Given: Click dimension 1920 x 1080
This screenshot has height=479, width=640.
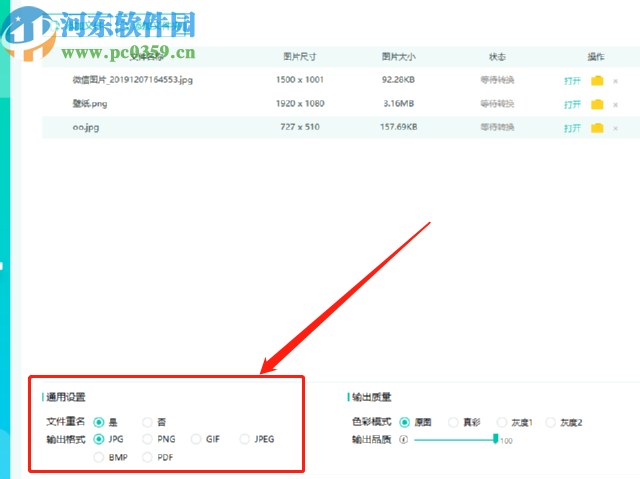Looking at the screenshot, I should 300,103.
